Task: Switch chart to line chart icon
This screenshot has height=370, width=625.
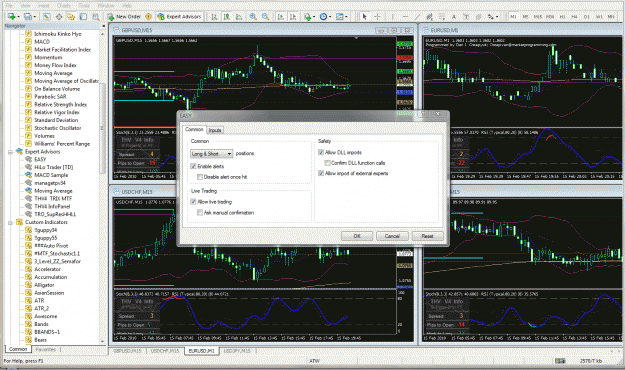Action: [x=239, y=16]
